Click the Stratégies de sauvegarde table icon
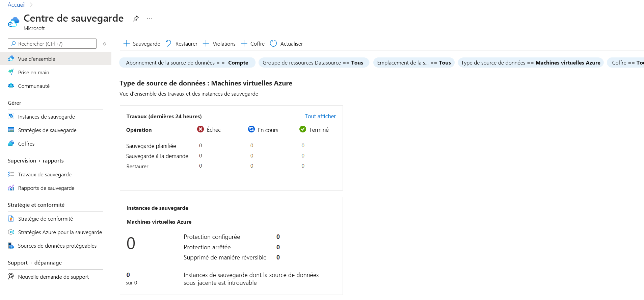Screen dimensions: 644x300 tap(11, 130)
